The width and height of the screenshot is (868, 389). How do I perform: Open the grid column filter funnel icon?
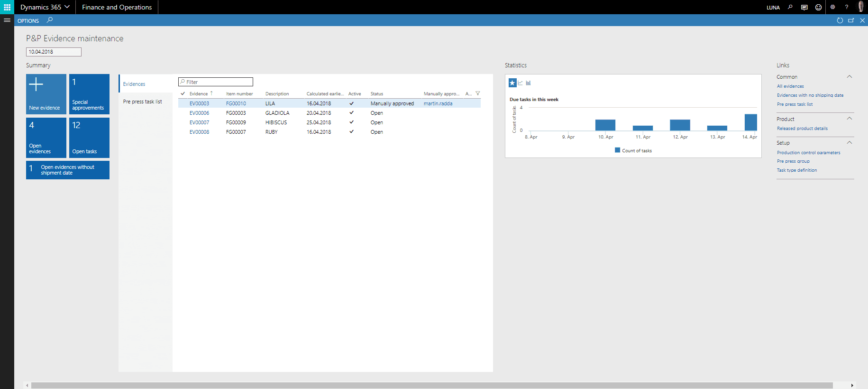point(477,93)
